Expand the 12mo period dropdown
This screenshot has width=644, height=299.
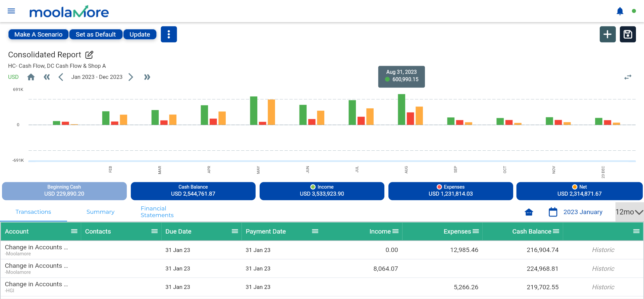(x=629, y=212)
